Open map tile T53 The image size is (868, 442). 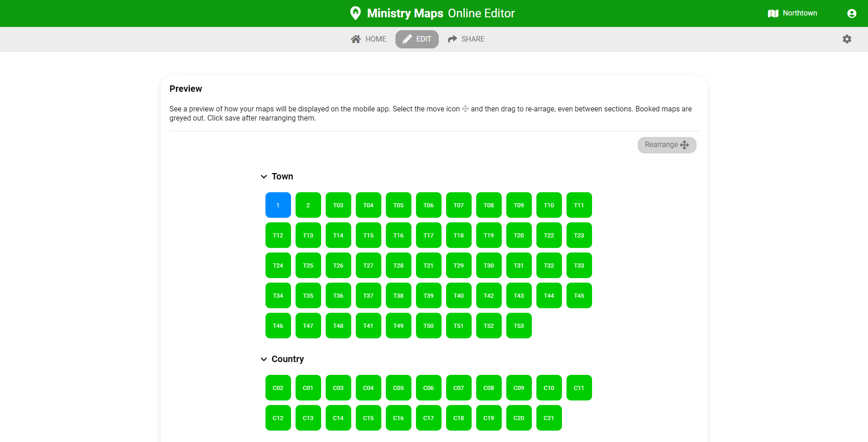pos(519,326)
